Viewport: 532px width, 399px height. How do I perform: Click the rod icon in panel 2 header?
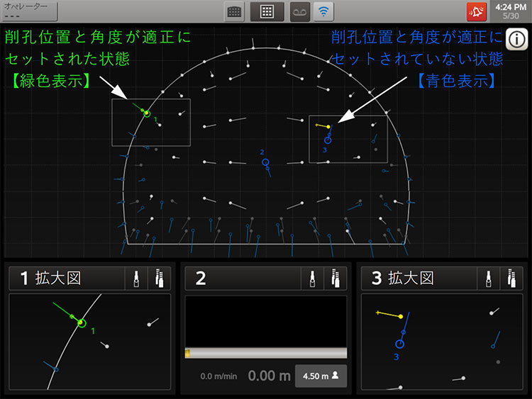pyautogui.click(x=312, y=279)
